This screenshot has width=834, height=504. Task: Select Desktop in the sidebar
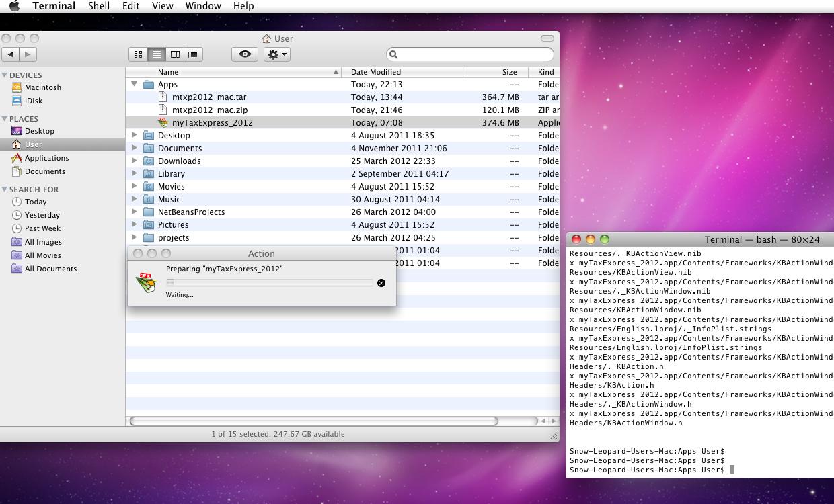point(39,131)
